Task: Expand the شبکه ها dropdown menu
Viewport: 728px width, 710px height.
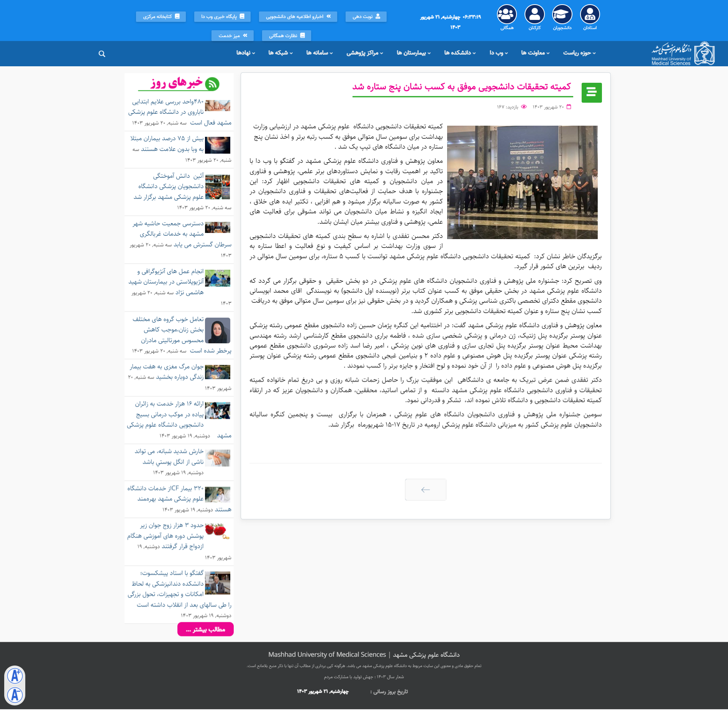Action: (280, 53)
